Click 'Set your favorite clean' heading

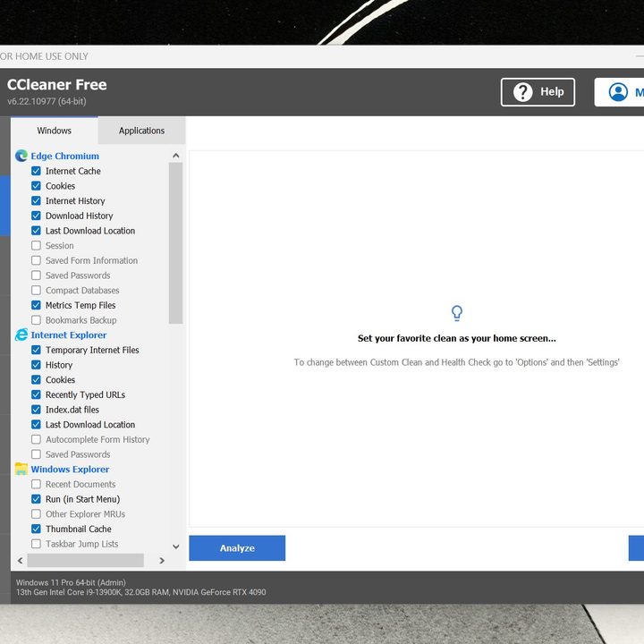click(x=457, y=338)
